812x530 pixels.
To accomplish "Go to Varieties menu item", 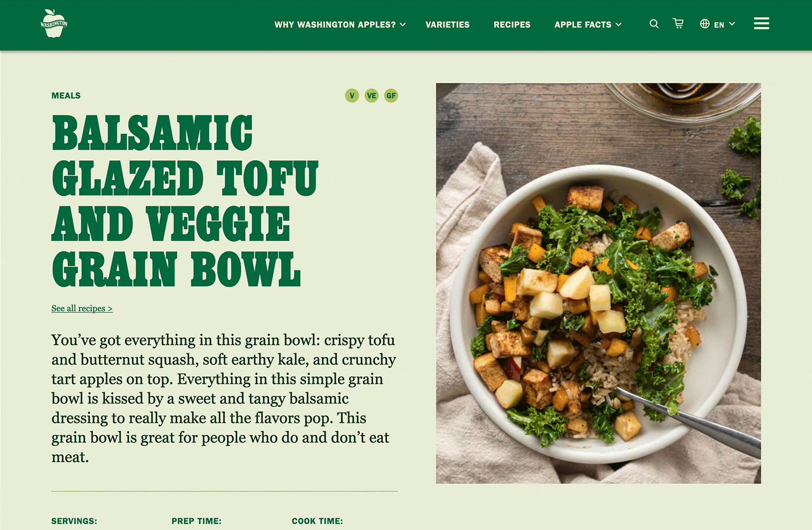I will pyautogui.click(x=448, y=24).
